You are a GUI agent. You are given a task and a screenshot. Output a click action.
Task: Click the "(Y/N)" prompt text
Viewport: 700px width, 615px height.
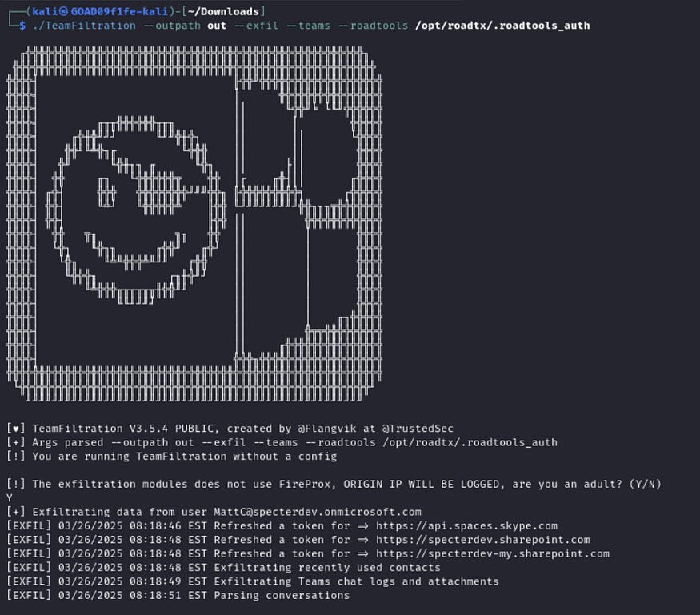click(x=645, y=484)
